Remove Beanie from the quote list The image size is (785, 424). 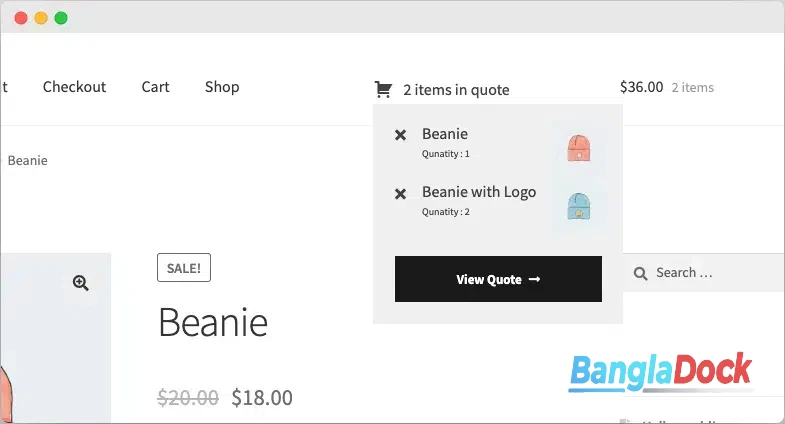pos(401,135)
